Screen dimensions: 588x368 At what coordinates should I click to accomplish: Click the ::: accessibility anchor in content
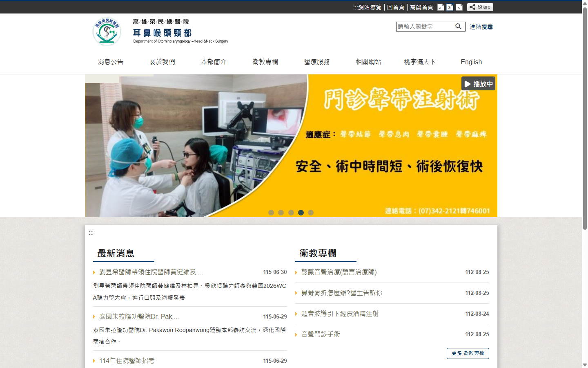pos(91,233)
